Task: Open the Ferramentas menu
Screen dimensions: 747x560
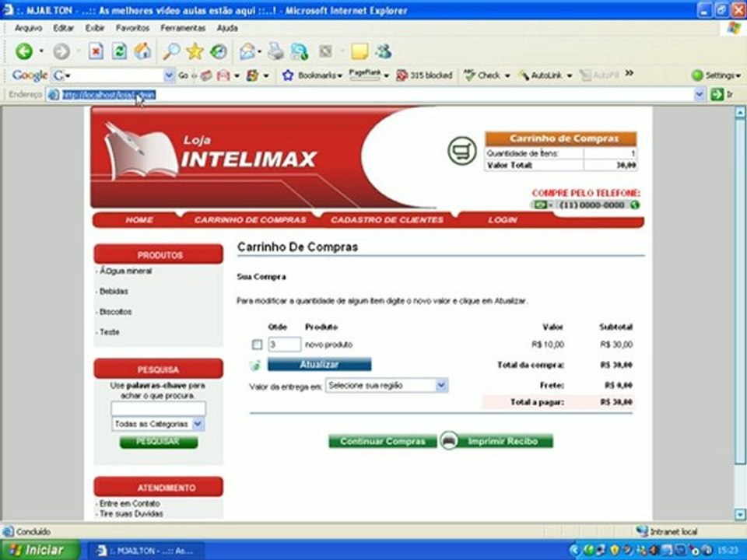Action: (183, 28)
